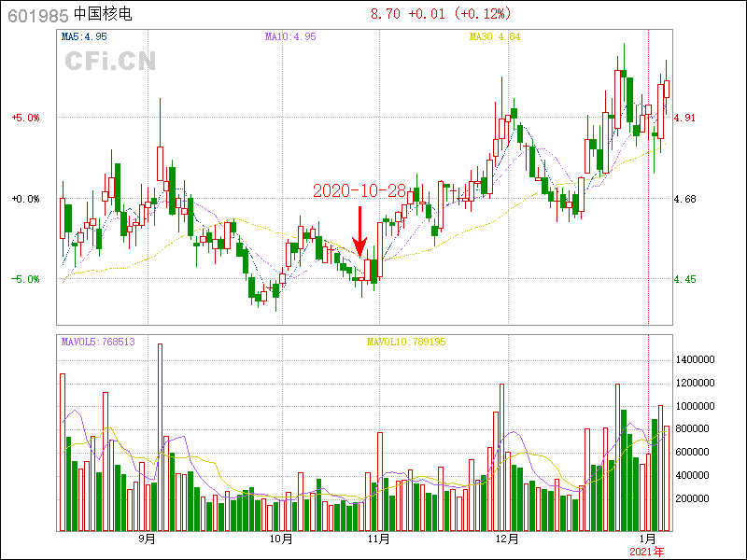
Task: Click the MAVOL10:789195 volume label
Action: point(405,342)
